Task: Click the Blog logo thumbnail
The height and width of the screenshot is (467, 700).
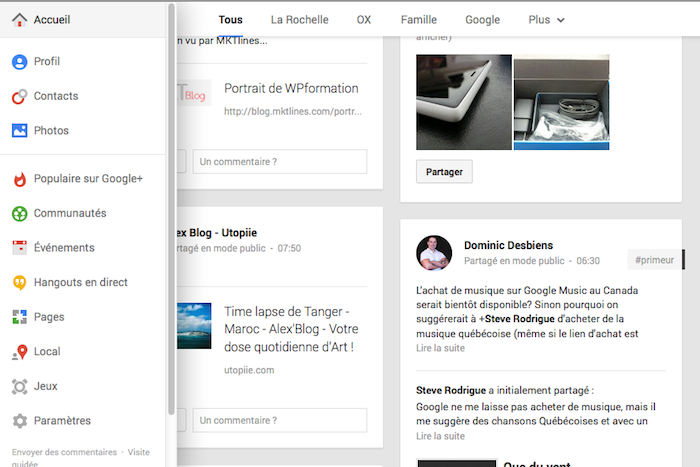Action: tap(194, 93)
